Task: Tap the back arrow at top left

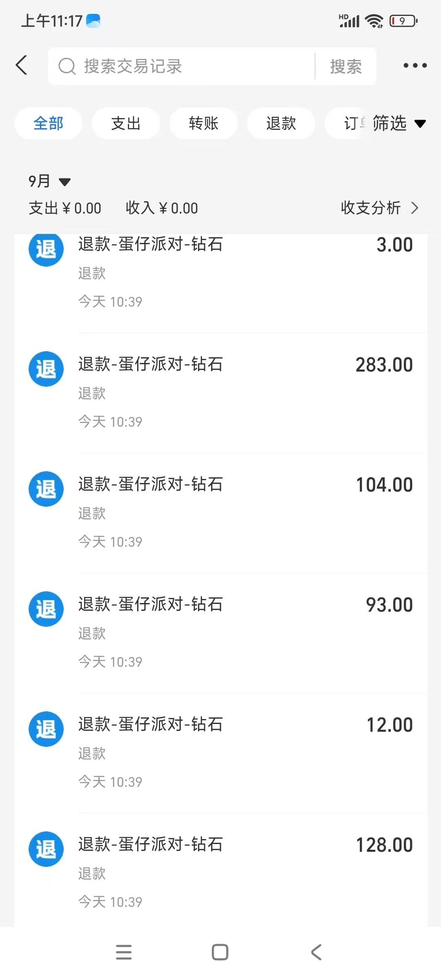Action: coord(22,65)
